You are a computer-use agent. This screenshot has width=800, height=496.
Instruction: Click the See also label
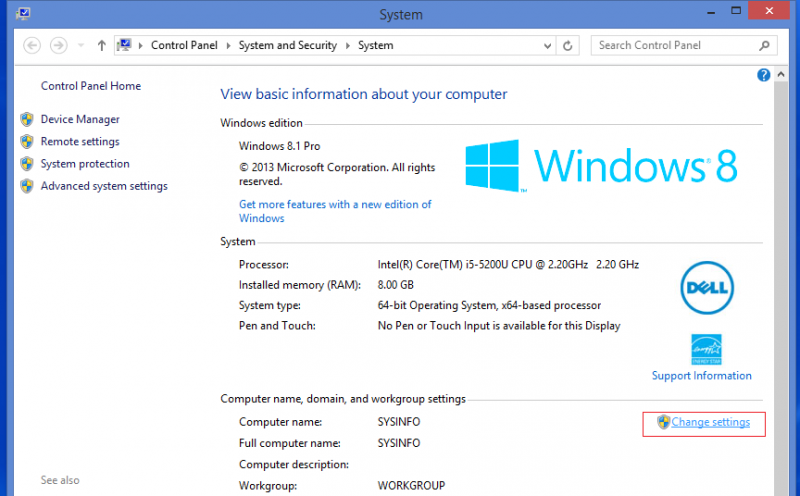coord(60,480)
